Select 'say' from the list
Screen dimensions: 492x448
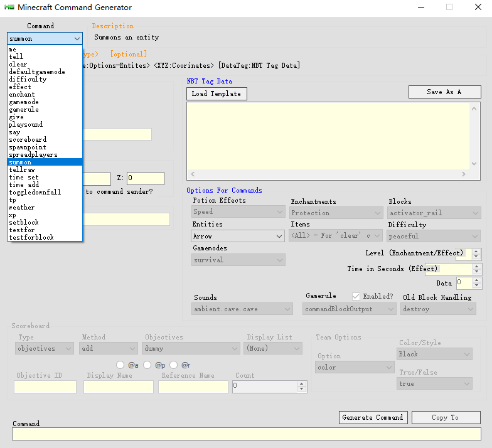click(45, 132)
